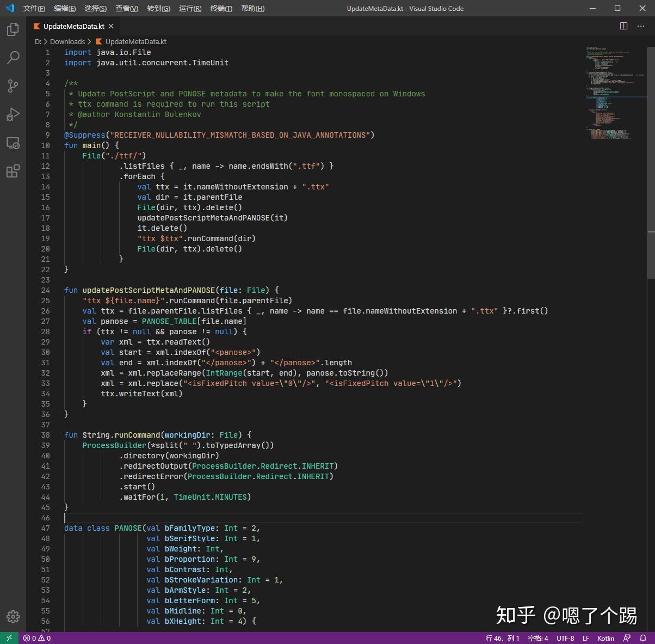Open the Search view
The image size is (655, 644).
(x=13, y=58)
